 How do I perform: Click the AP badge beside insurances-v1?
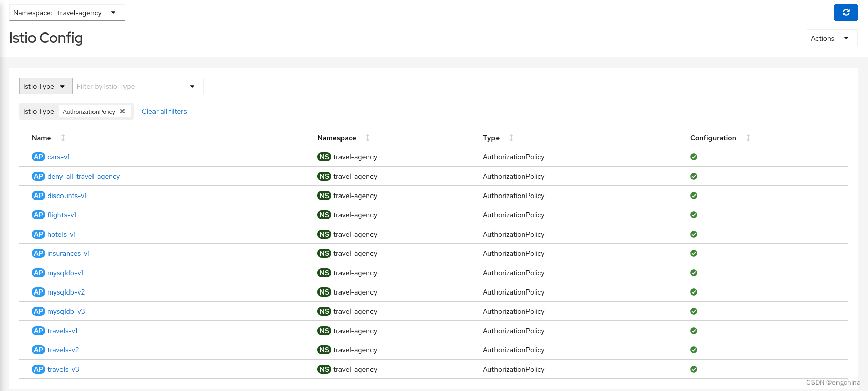coord(38,253)
